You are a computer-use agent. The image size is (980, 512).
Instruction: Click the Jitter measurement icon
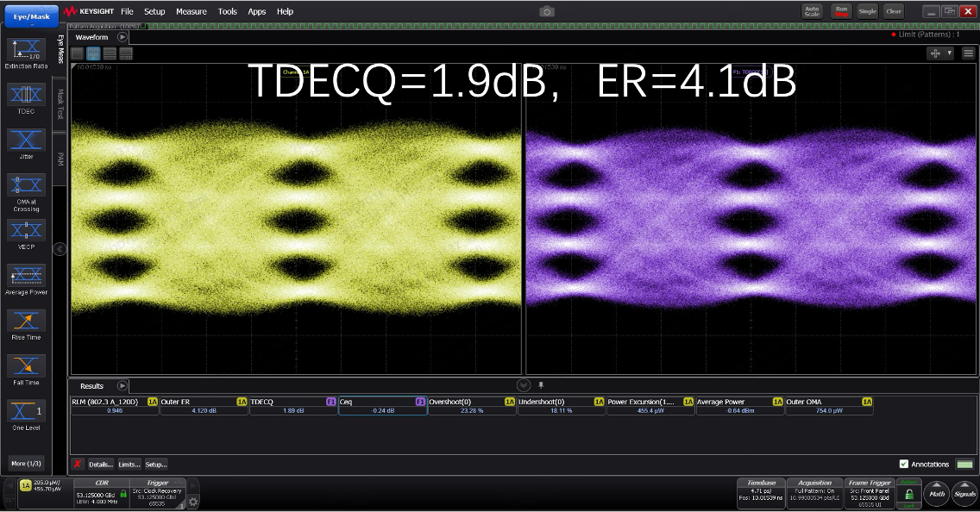click(26, 140)
